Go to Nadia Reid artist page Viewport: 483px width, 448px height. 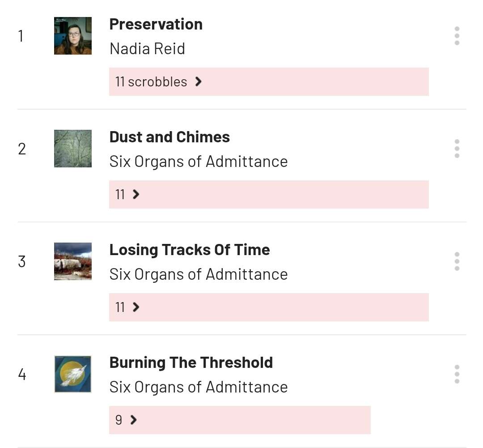(x=147, y=48)
